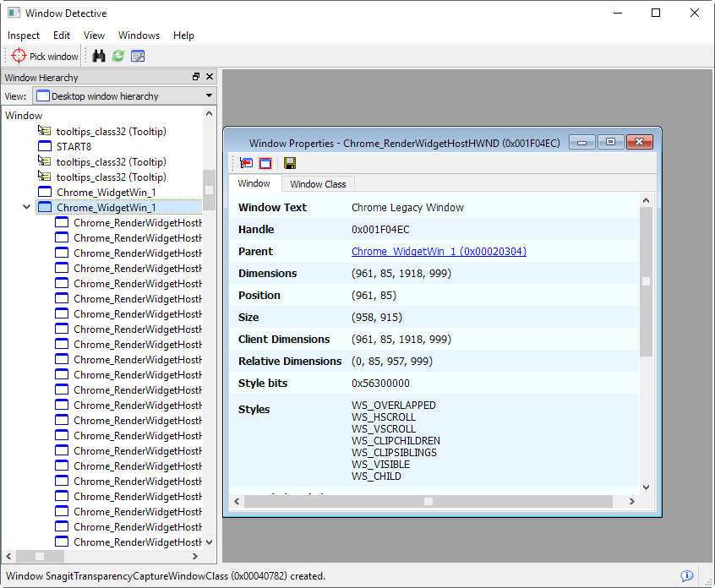The width and height of the screenshot is (715, 588).
Task: Click the hierarchy vertical scrollbar thumb
Action: point(209,189)
